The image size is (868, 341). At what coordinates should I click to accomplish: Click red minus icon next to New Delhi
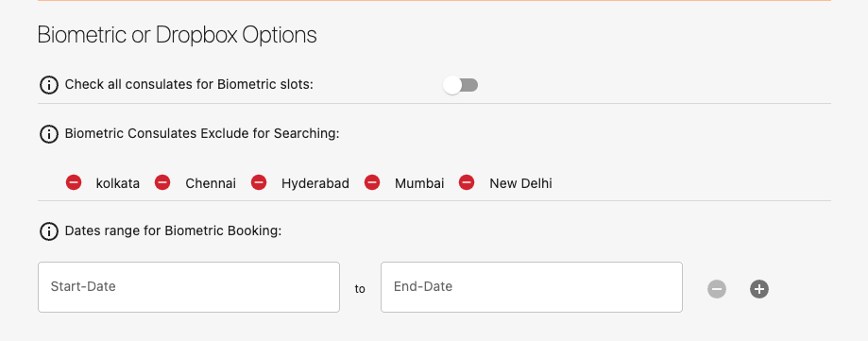(x=467, y=182)
